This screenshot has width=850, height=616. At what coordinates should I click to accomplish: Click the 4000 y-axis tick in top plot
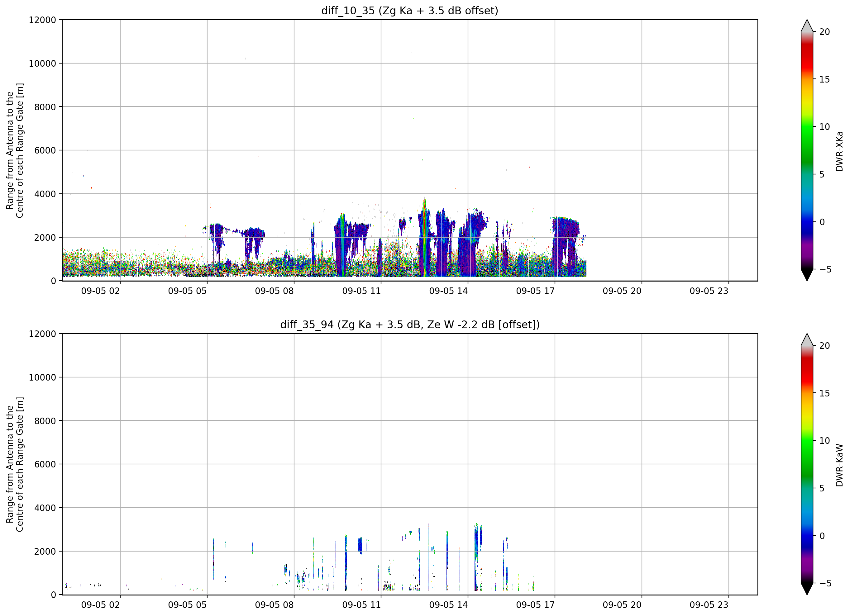tap(45, 194)
